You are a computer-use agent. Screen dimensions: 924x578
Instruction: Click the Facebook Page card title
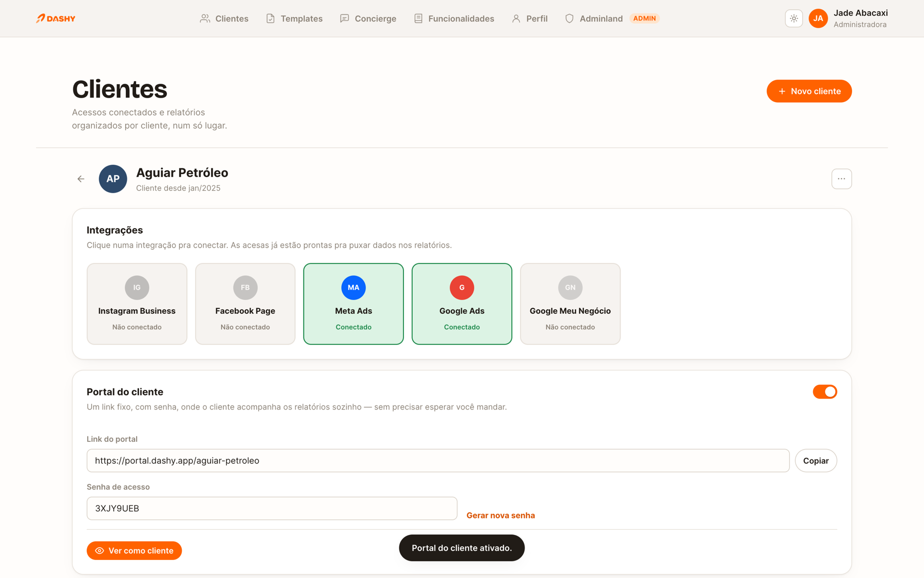coord(245,311)
